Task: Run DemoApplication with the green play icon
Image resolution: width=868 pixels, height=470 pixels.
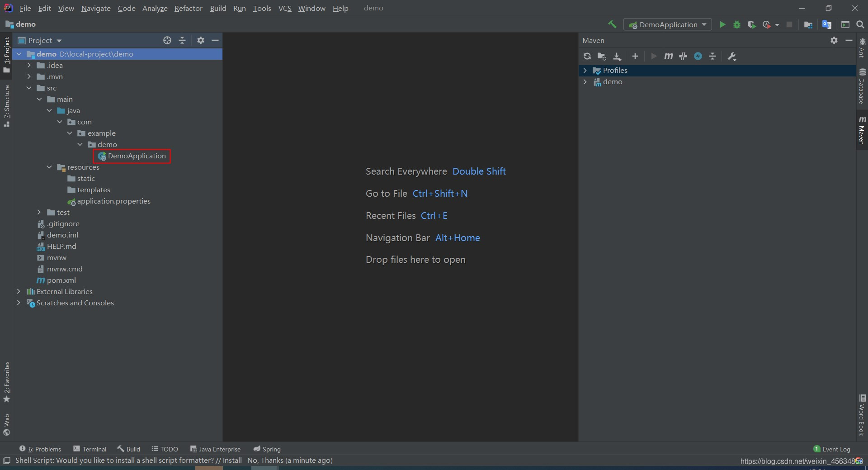Action: pyautogui.click(x=722, y=24)
